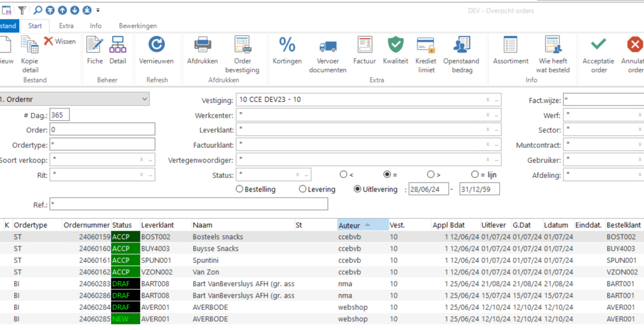Screen dimensions: 644x330
Task: Select the Uitlevering date radio button
Action: point(357,189)
